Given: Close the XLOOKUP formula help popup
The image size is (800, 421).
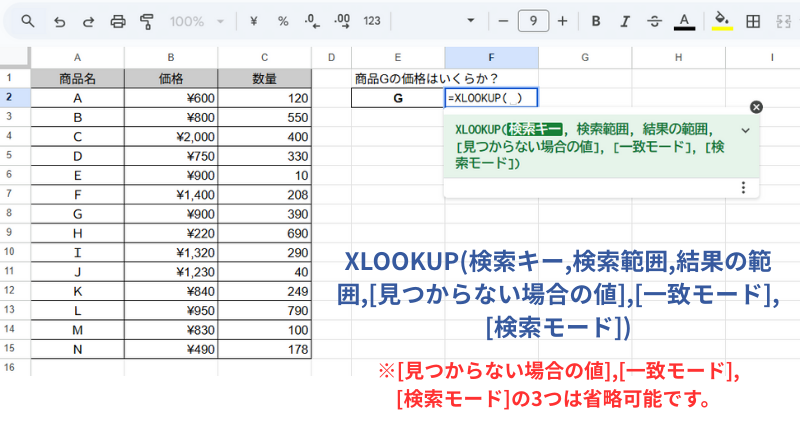Looking at the screenshot, I should click(756, 107).
